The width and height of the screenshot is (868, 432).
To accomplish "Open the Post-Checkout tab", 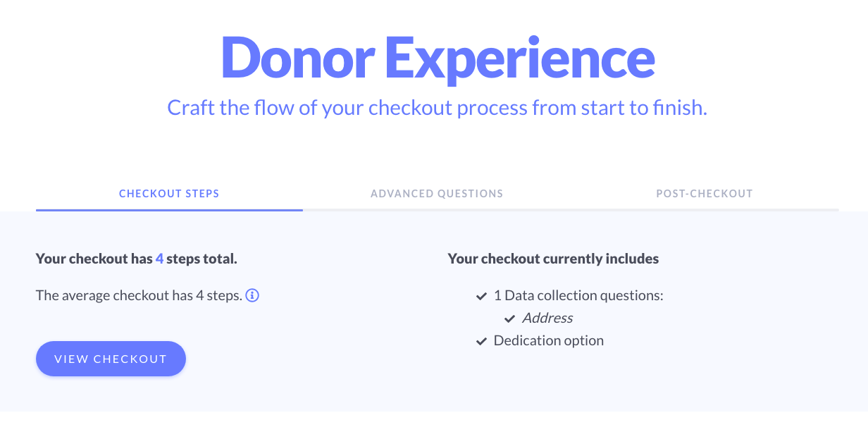I will pyautogui.click(x=705, y=193).
